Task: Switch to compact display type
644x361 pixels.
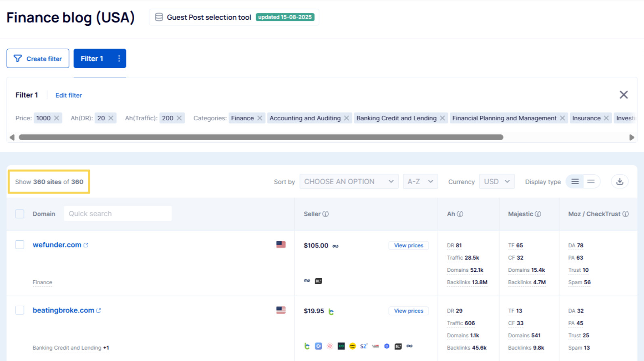Action: pyautogui.click(x=591, y=182)
